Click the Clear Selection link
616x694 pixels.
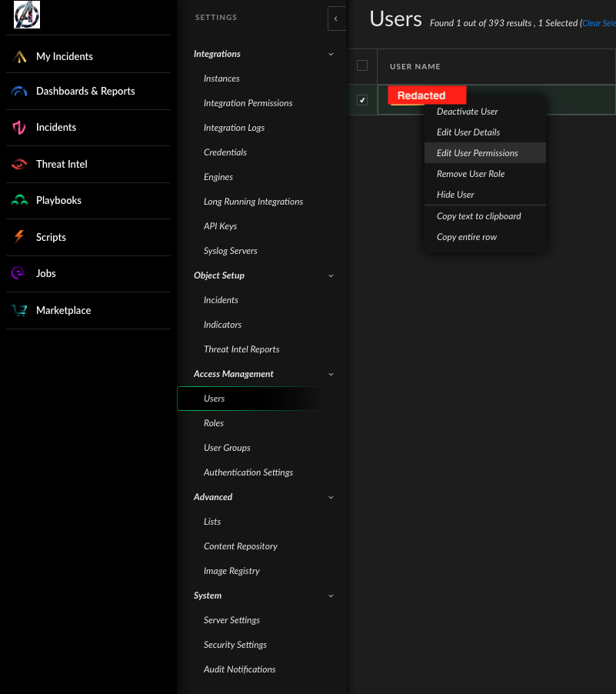598,23
